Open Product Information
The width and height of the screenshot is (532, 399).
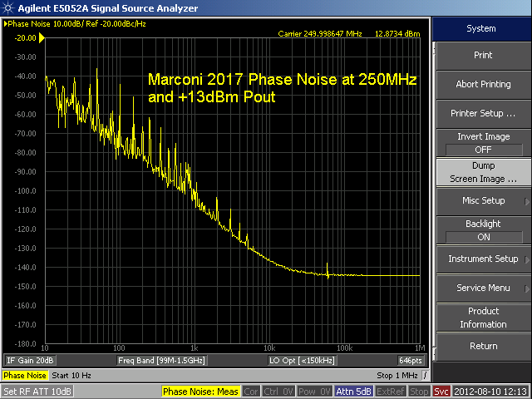(483, 318)
